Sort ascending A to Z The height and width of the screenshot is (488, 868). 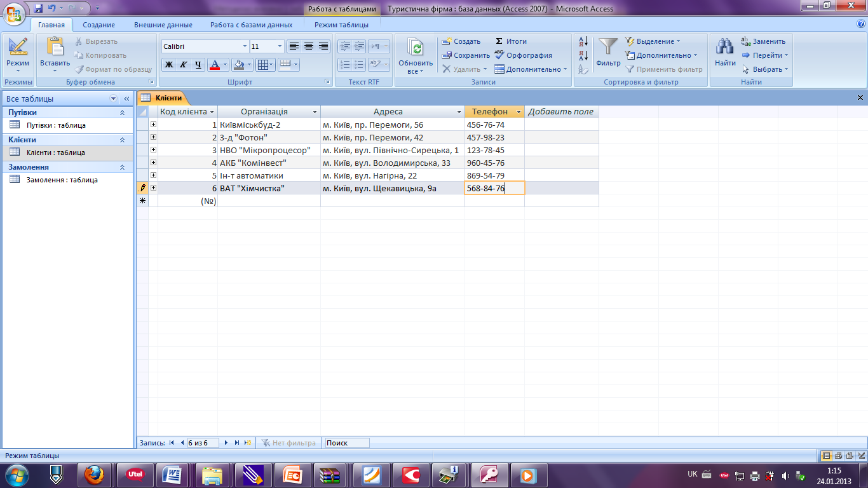[x=583, y=42]
